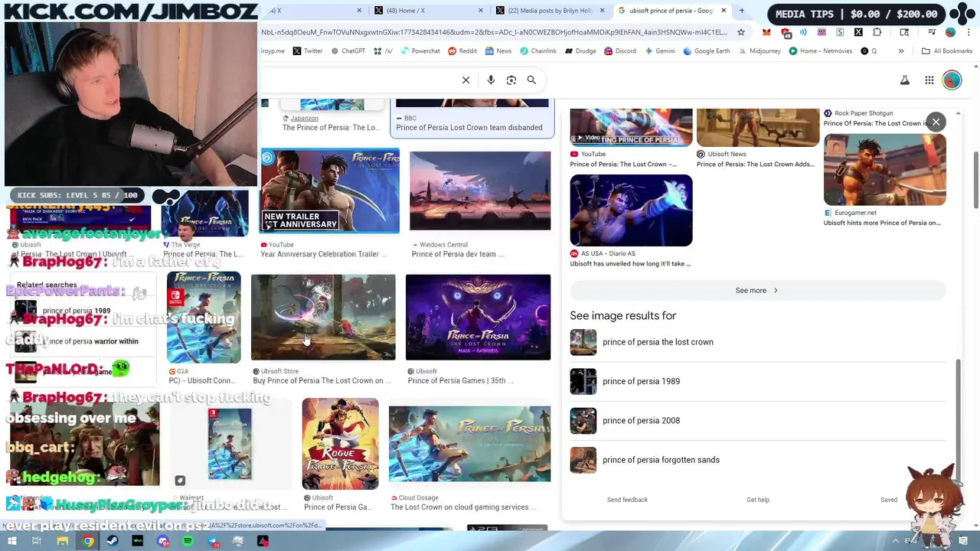Image resolution: width=980 pixels, height=551 pixels.
Task: Open the Powerchat bookmark
Action: (420, 51)
